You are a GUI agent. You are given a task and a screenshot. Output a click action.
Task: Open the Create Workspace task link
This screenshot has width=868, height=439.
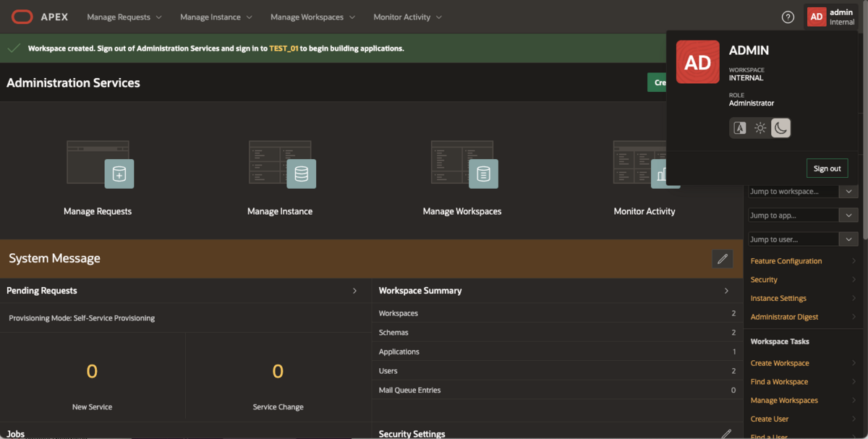[x=780, y=363]
